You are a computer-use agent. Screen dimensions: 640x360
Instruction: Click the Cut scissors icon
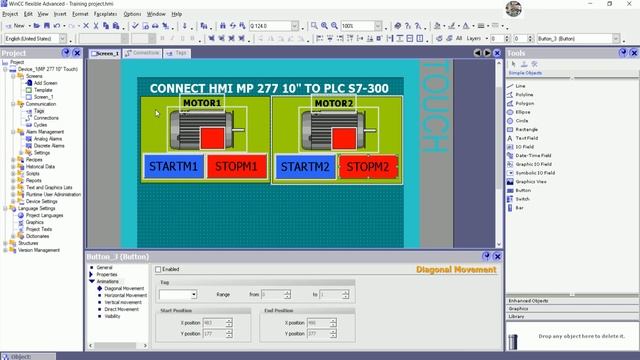pyautogui.click(x=96, y=26)
